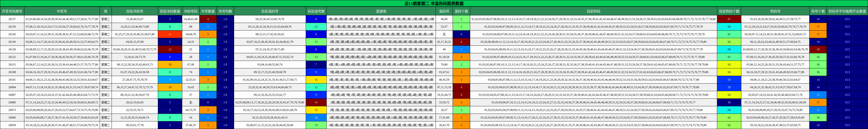
Task: Click period number 26143
Action: pos(12,34)
